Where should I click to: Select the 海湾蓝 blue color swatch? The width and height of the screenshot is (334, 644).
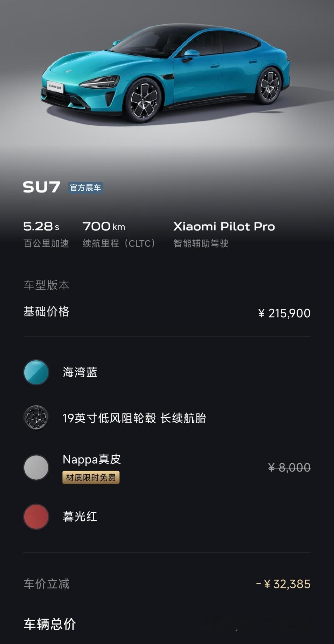36,372
